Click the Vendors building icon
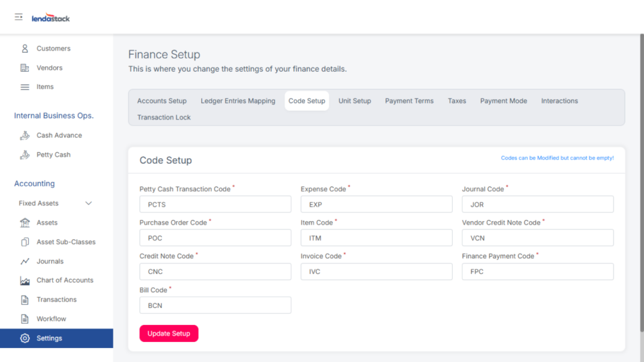Viewport: 644px width, 362px height. [x=25, y=68]
